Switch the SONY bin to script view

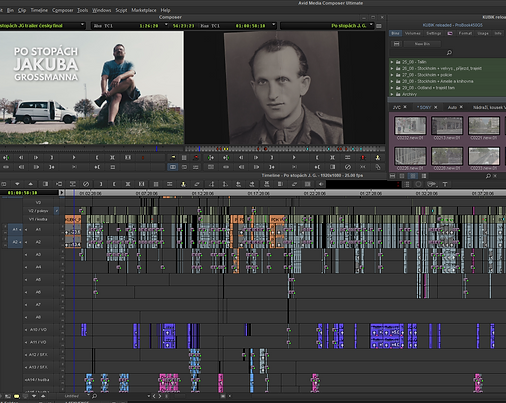click(424, 176)
